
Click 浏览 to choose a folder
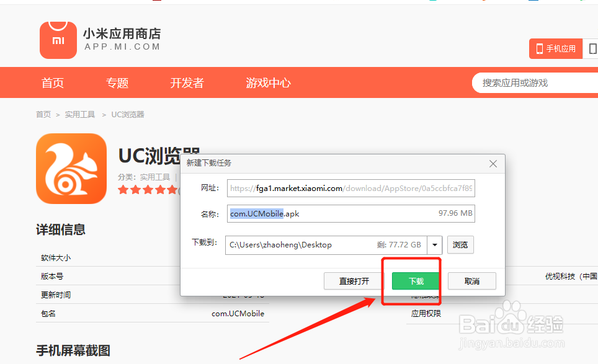click(460, 244)
